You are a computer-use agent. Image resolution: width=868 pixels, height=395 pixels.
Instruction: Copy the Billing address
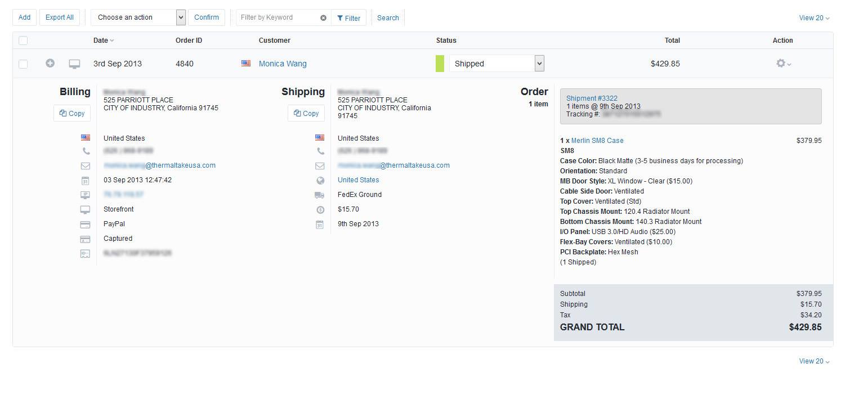pyautogui.click(x=72, y=113)
